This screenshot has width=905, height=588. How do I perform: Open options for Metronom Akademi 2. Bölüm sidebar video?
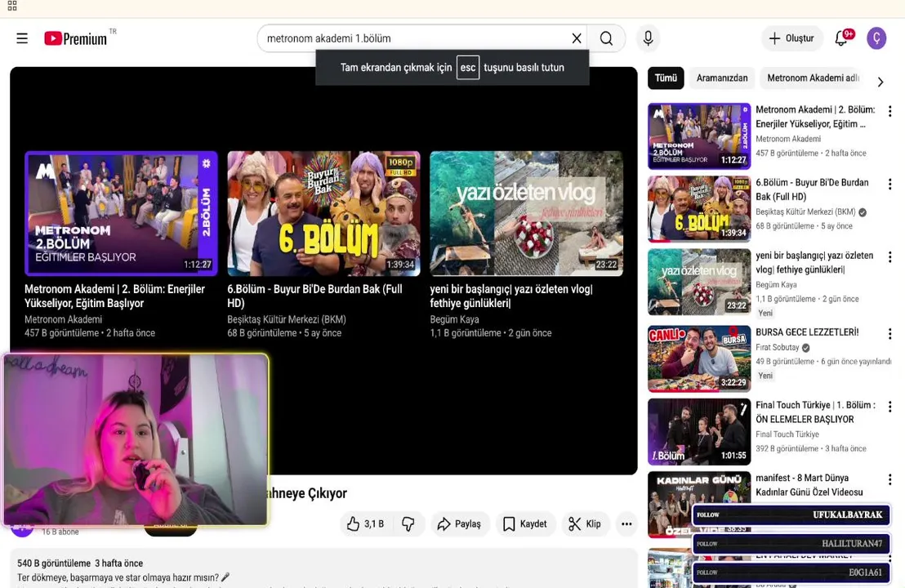pyautogui.click(x=889, y=111)
